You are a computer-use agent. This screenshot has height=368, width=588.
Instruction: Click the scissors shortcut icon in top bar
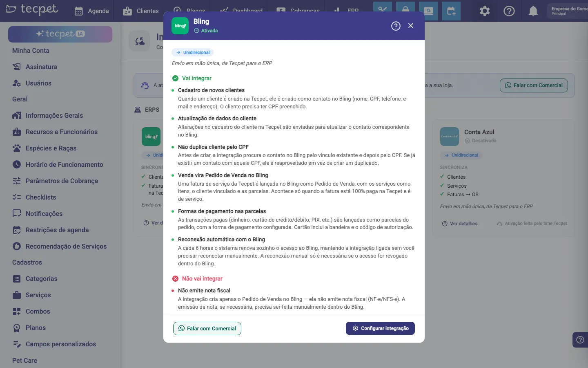[383, 11]
